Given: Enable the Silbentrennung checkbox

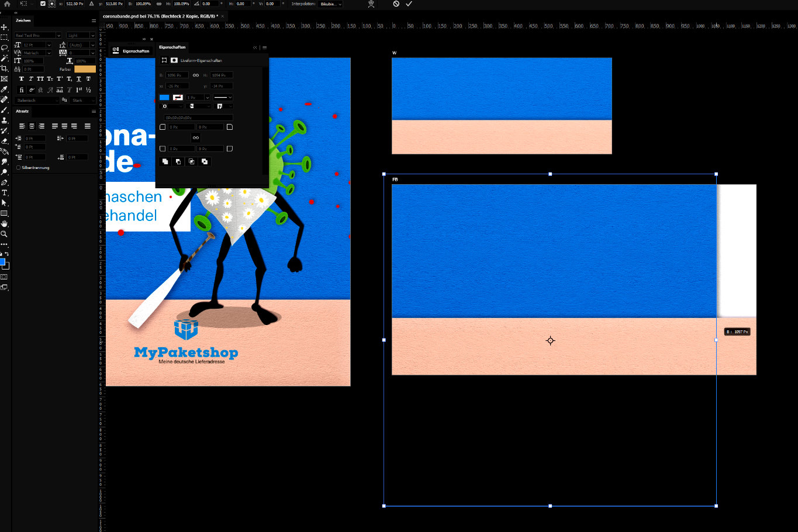Looking at the screenshot, I should (18, 168).
